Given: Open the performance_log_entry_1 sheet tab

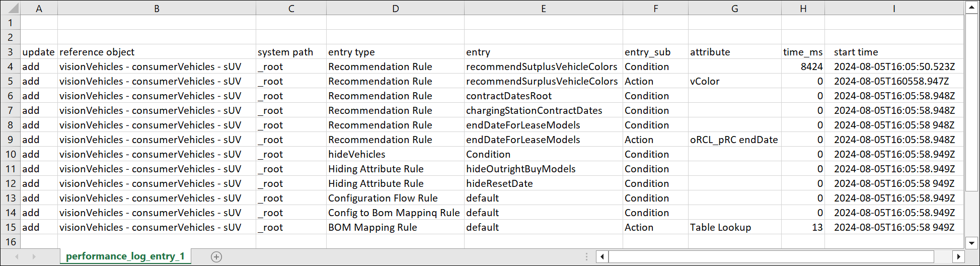Looking at the screenshot, I should (125, 256).
